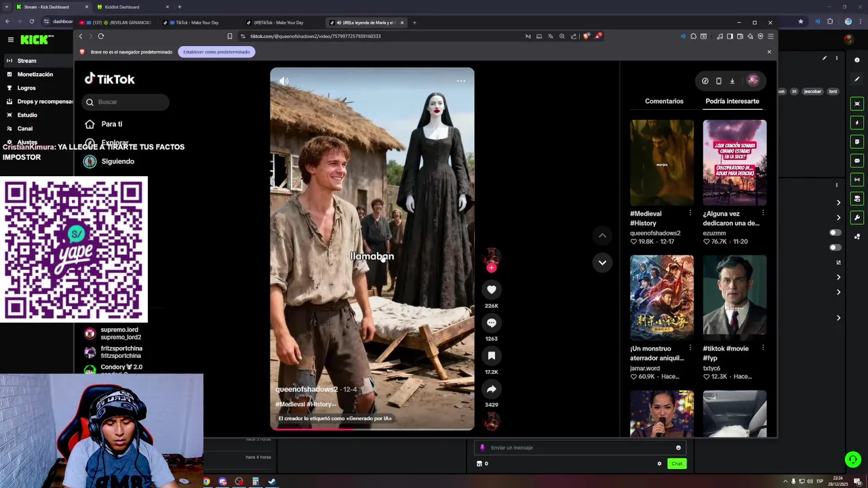Click the green lightning bolt Kick widget icon
868x488 pixels.
pyautogui.click(x=857, y=123)
